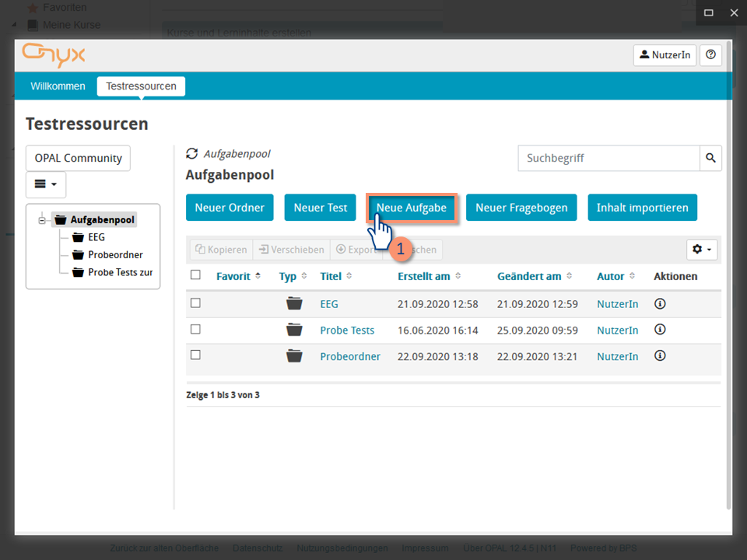Click the Neue Aufgabe button
The width and height of the screenshot is (747, 560).
[x=412, y=208]
